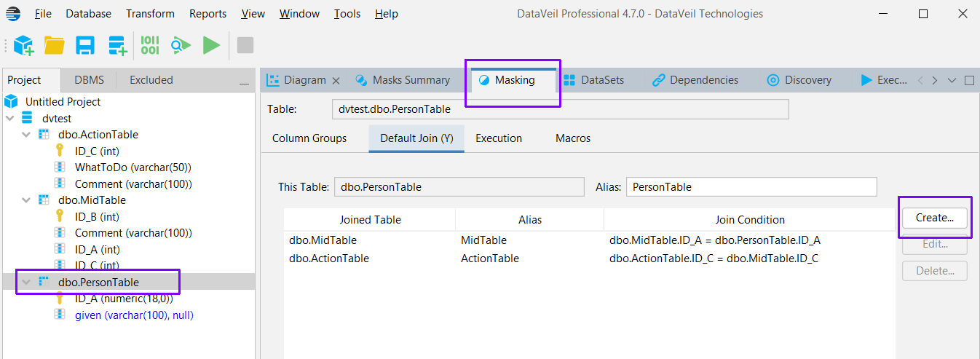Open the Tools menu
This screenshot has width=980, height=359.
(x=347, y=14)
